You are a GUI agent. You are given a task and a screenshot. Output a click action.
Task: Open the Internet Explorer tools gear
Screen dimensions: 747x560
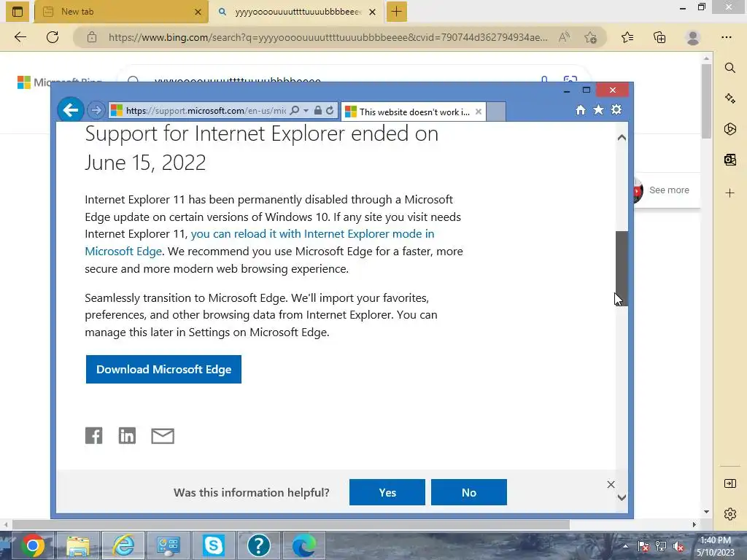pos(616,110)
